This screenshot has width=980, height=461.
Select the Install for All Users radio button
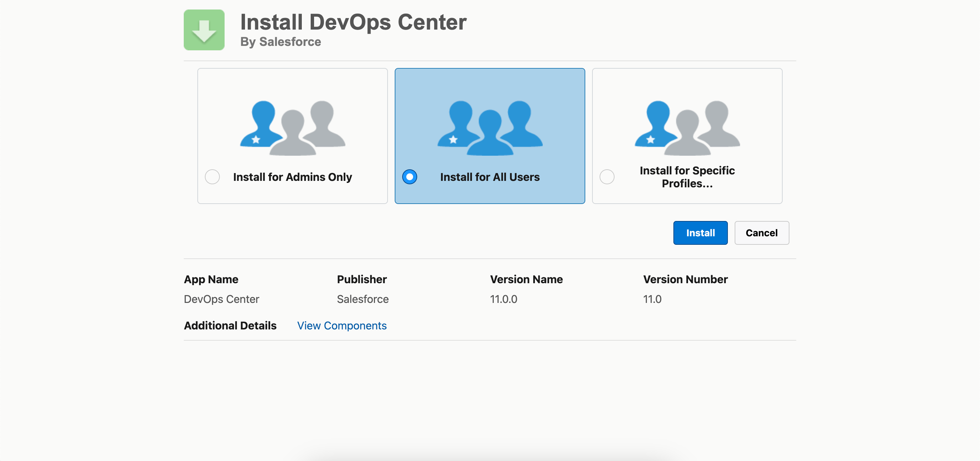410,177
